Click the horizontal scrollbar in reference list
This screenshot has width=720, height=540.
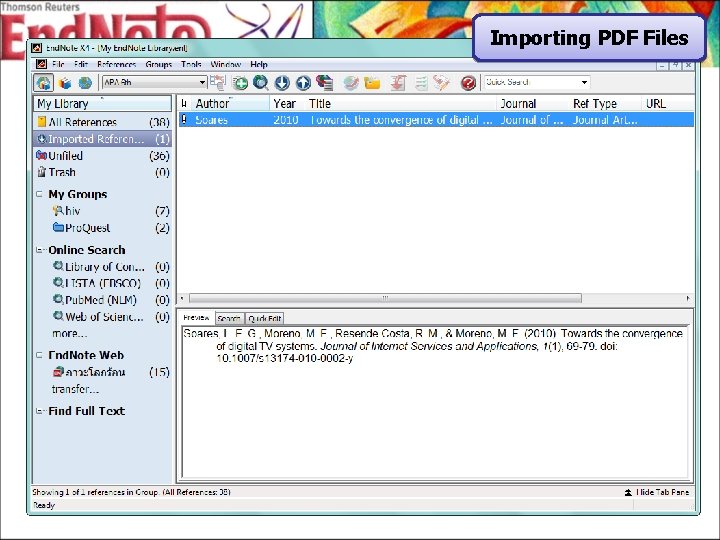point(385,298)
